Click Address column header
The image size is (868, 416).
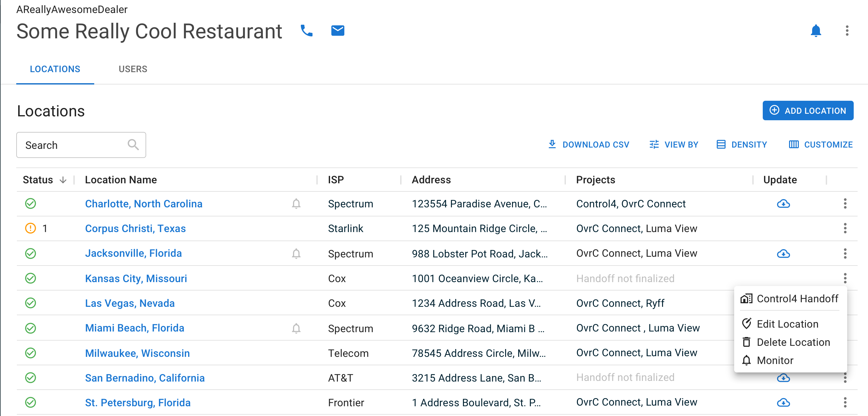click(x=431, y=180)
